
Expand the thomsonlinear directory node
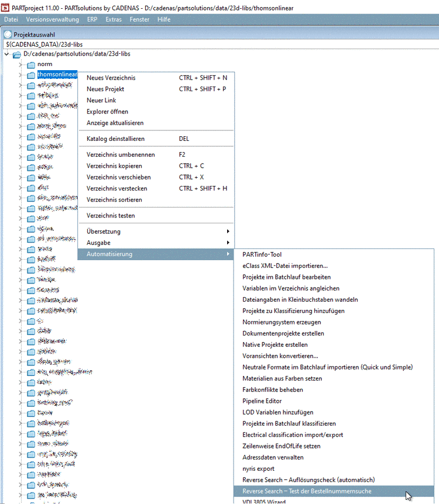[x=20, y=75]
